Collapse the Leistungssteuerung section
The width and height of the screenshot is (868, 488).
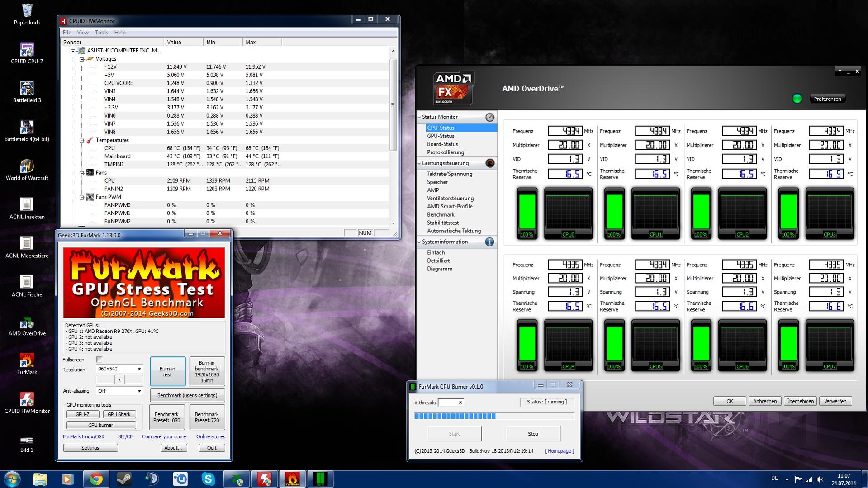419,163
